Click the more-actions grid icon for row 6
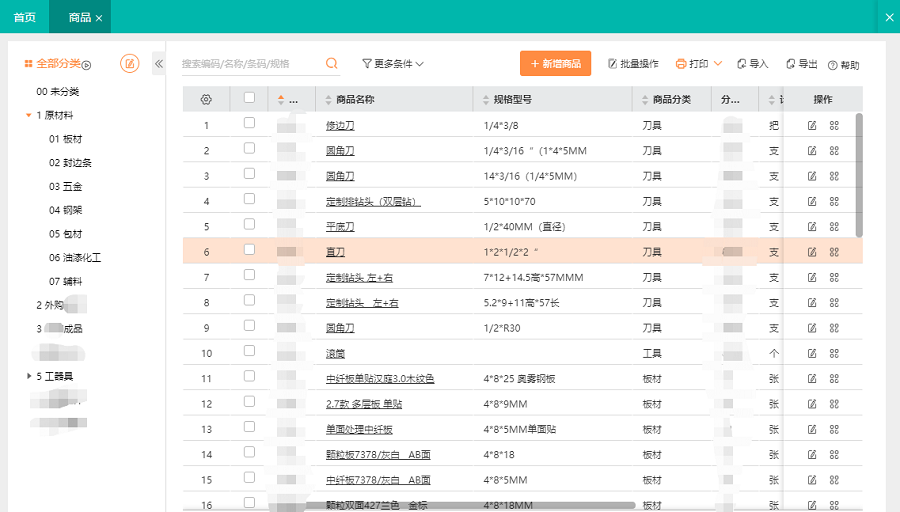This screenshot has height=512, width=900. (x=834, y=251)
